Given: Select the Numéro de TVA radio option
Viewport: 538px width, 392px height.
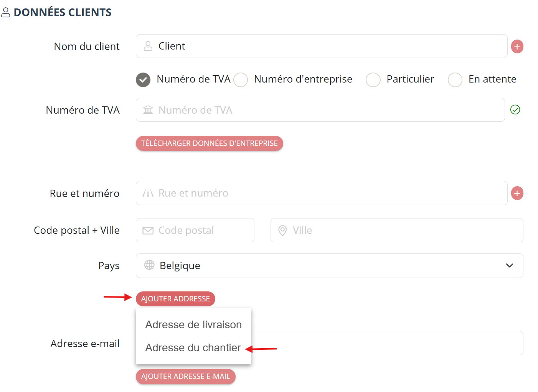Looking at the screenshot, I should pyautogui.click(x=143, y=80).
